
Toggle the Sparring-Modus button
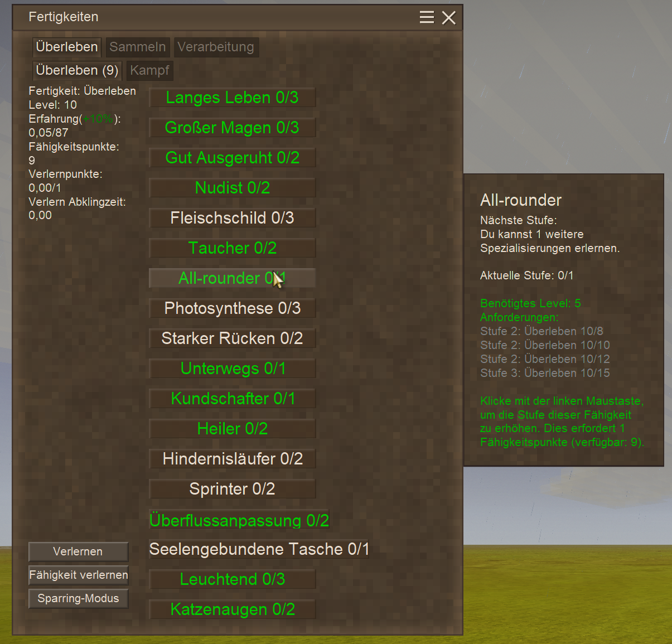[x=79, y=598]
